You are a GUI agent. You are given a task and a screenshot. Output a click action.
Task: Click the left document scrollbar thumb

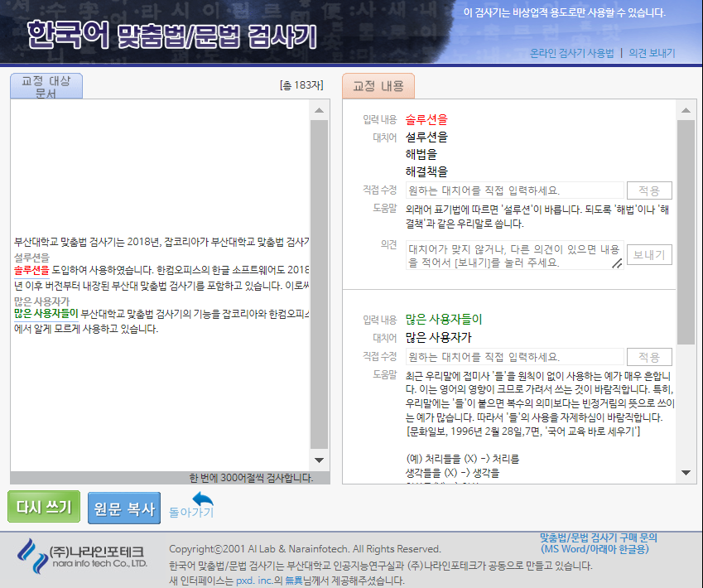click(319, 284)
